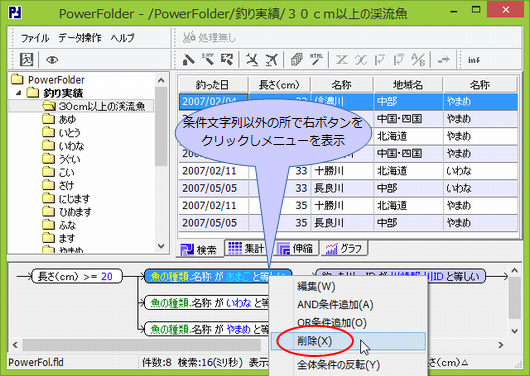The image size is (530, 376).
Task: Click the PowerFolder app icon in title bar
Action: point(15,13)
